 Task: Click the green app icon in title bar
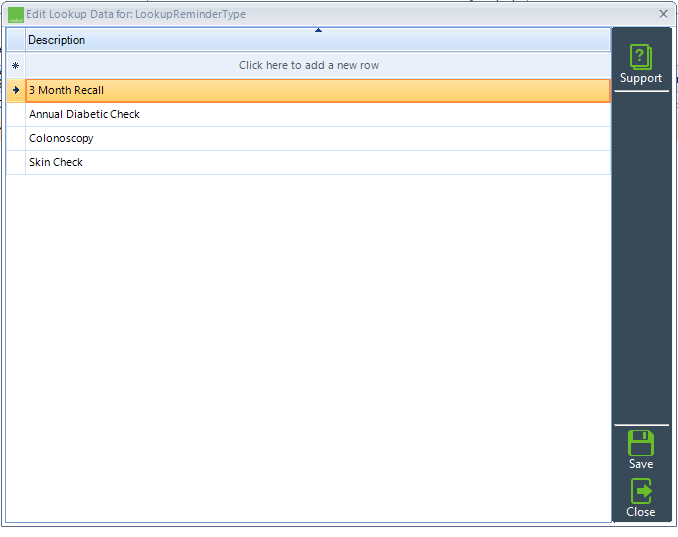pyautogui.click(x=16, y=15)
